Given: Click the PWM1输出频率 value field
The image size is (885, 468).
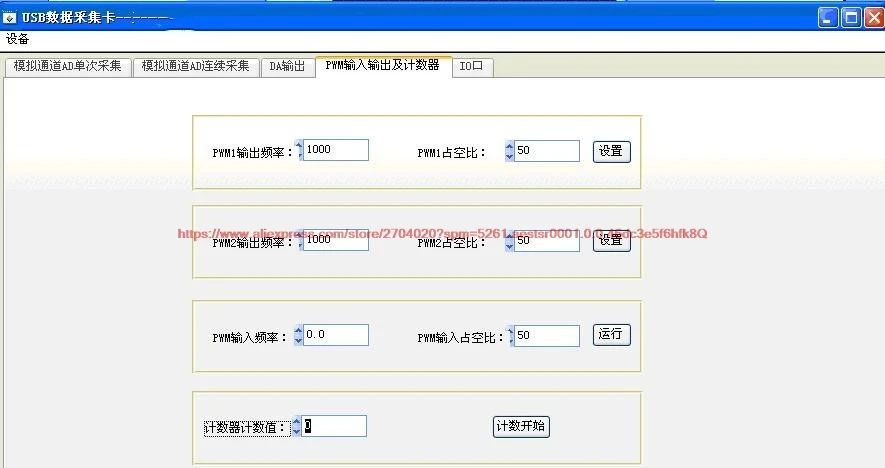Looking at the screenshot, I should [x=336, y=150].
